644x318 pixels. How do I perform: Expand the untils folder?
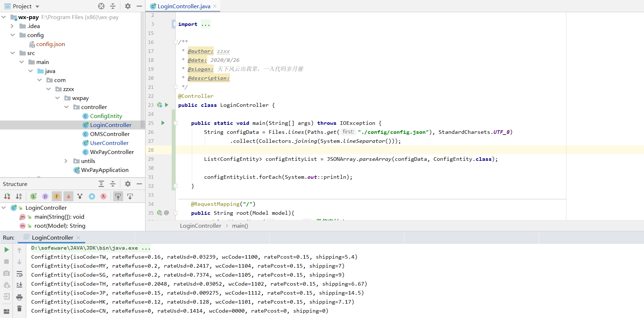(x=66, y=161)
